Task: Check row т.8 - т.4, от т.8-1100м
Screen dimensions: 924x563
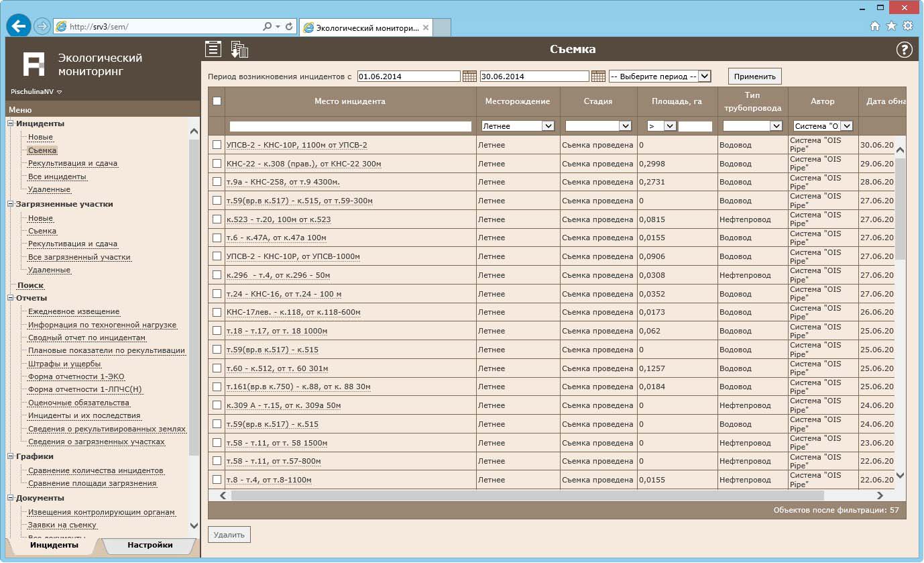Action: (217, 479)
